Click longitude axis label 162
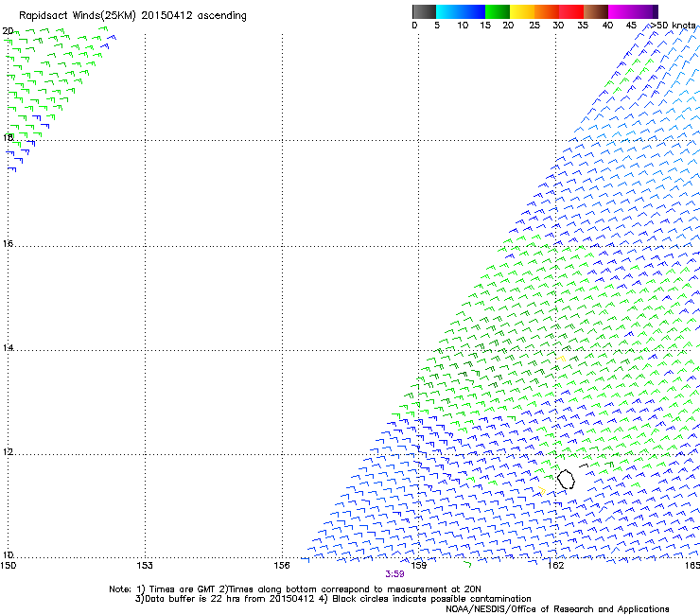Screen dimensions: 700x615 [555, 566]
